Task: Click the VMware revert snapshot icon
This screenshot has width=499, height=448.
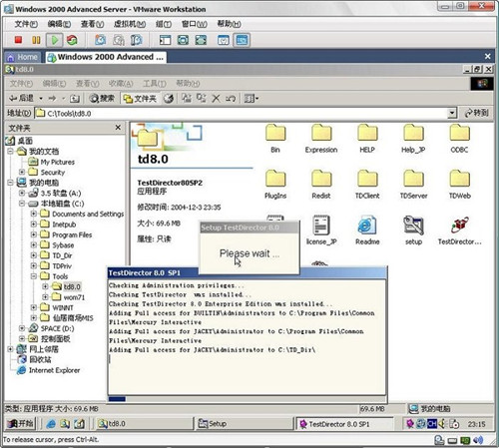Action: 119,40
